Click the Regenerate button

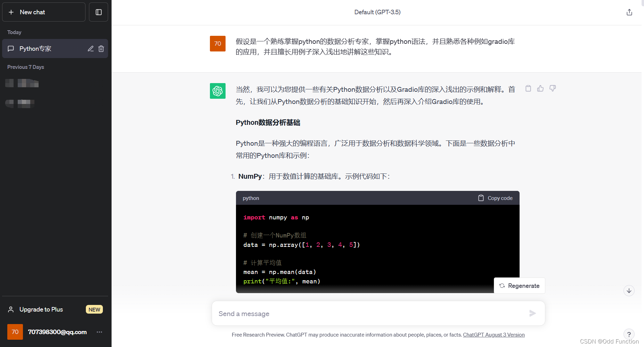519,286
